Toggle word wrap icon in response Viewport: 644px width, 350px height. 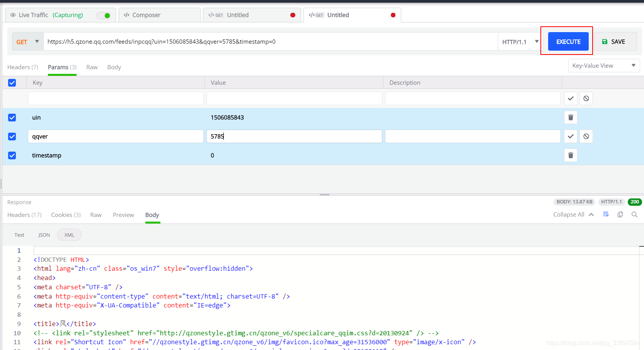[606, 214]
